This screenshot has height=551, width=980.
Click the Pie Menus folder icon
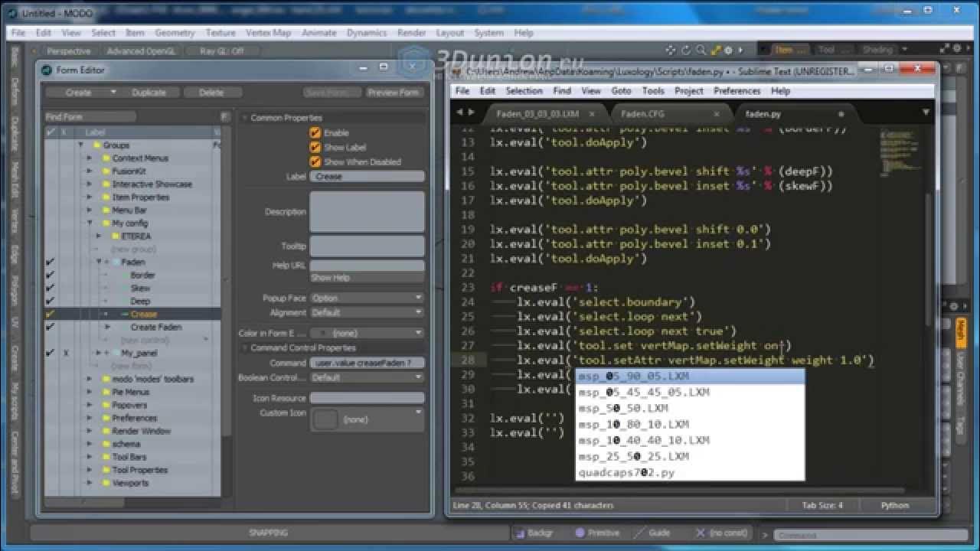(x=106, y=392)
